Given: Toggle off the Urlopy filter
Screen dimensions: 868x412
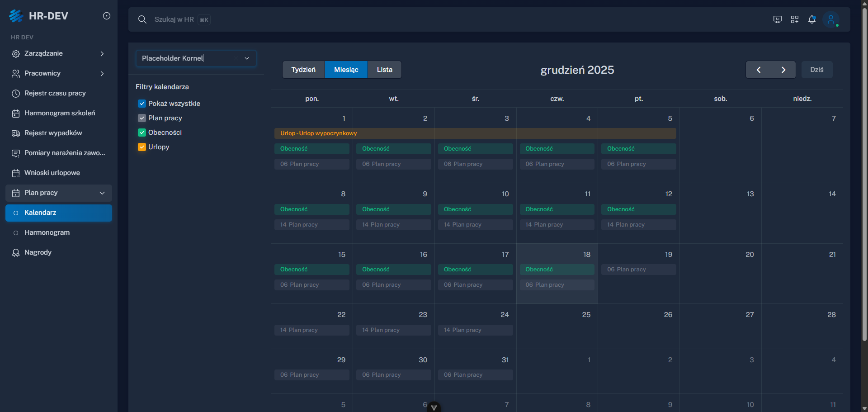Looking at the screenshot, I should coord(142,147).
